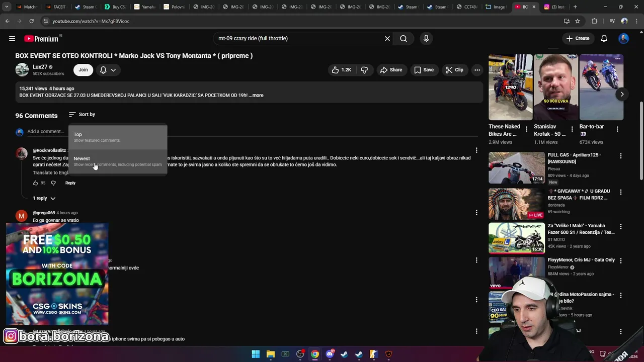644x362 pixels.
Task: Go to the YouTube Premium home logo
Action: tap(41, 39)
